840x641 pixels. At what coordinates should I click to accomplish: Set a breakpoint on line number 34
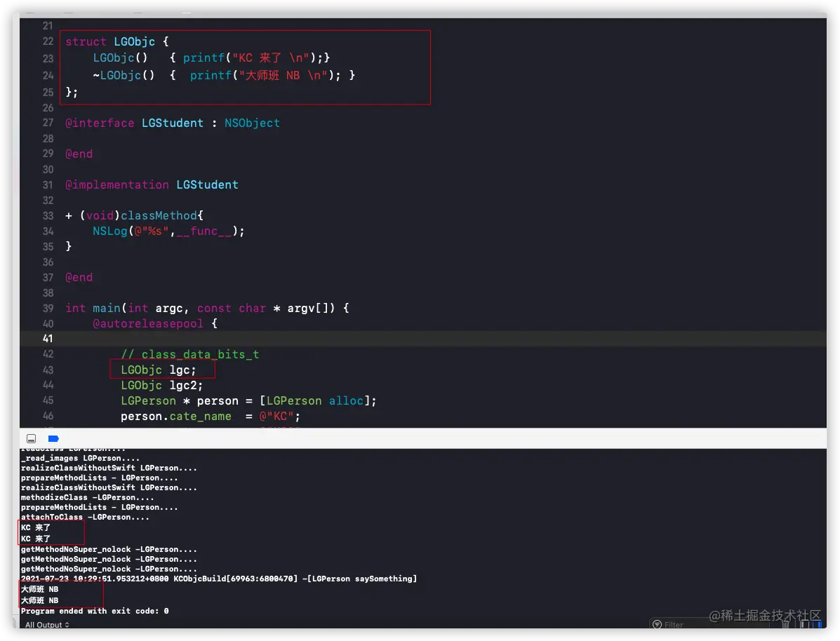tap(48, 231)
